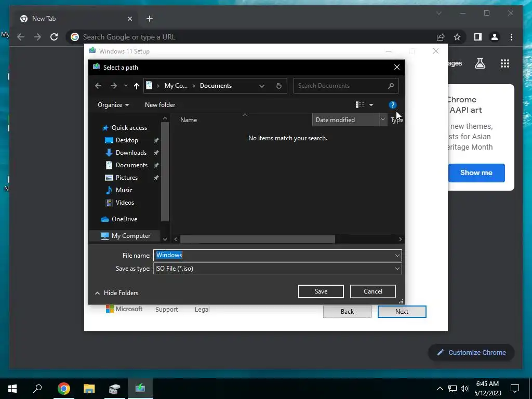Click Next in Windows 11 Setup

point(402,312)
